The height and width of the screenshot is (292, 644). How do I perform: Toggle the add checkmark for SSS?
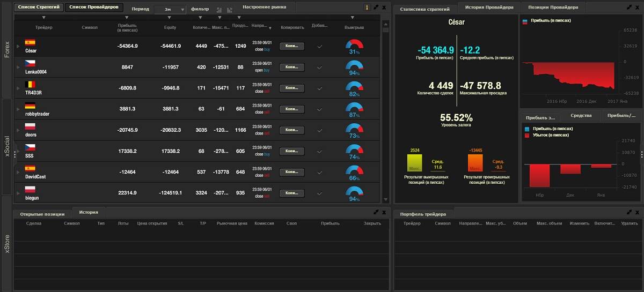tap(319, 151)
